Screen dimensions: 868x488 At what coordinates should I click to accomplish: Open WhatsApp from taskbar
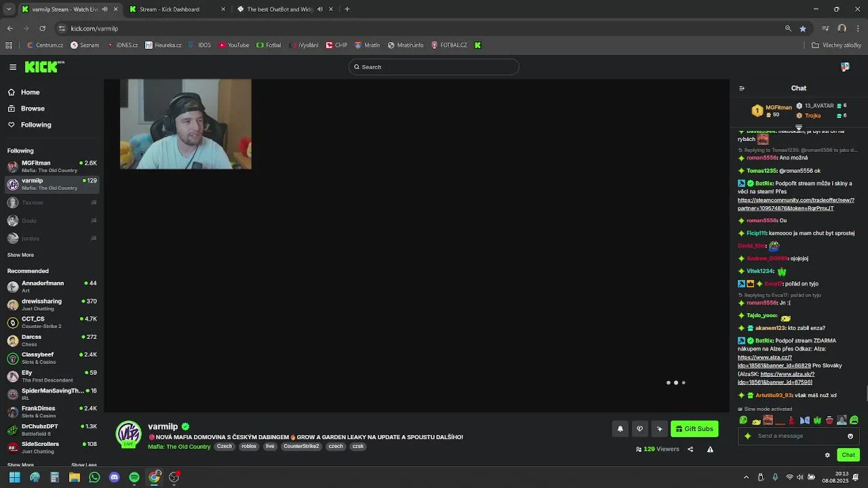(94, 477)
